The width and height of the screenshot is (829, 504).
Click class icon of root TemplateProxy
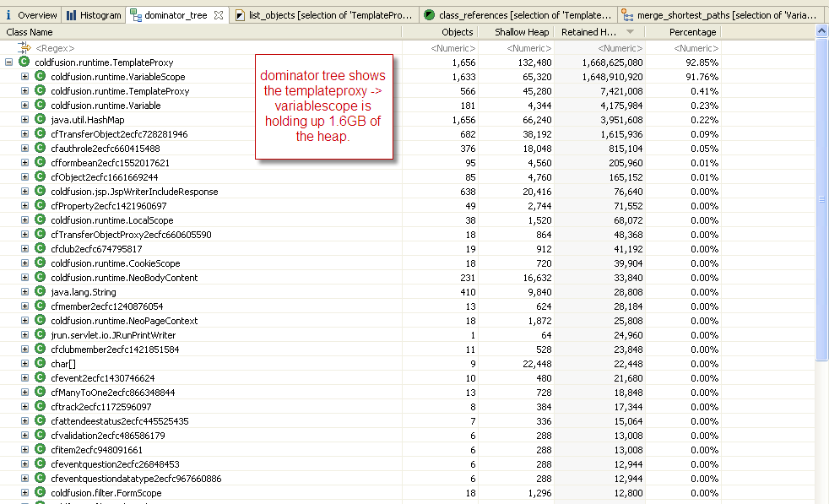(24, 62)
